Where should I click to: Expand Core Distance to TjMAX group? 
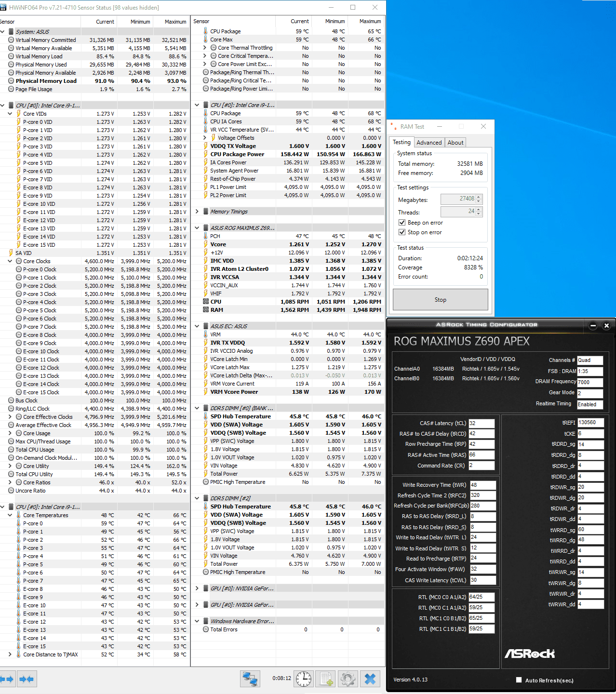point(10,654)
